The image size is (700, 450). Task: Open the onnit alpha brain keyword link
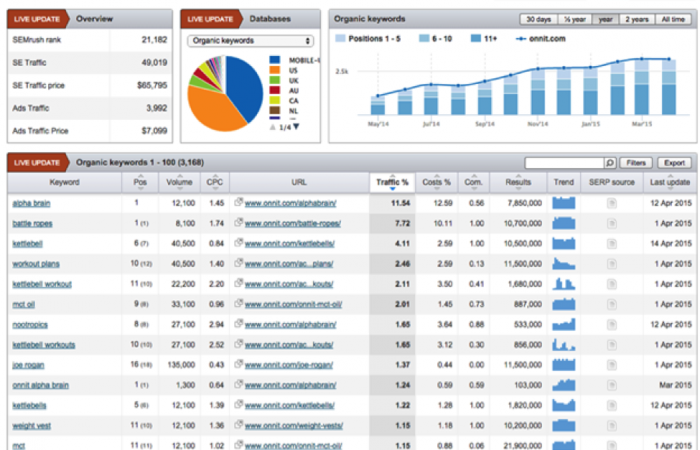(x=41, y=385)
